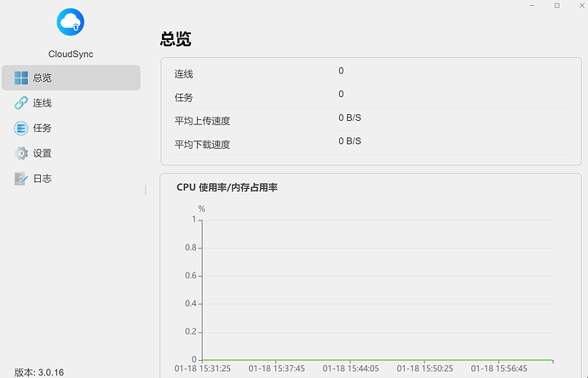Viewport: 588px width, 378px height.
Task: Click the 任务 row label in summary
Action: (184, 98)
